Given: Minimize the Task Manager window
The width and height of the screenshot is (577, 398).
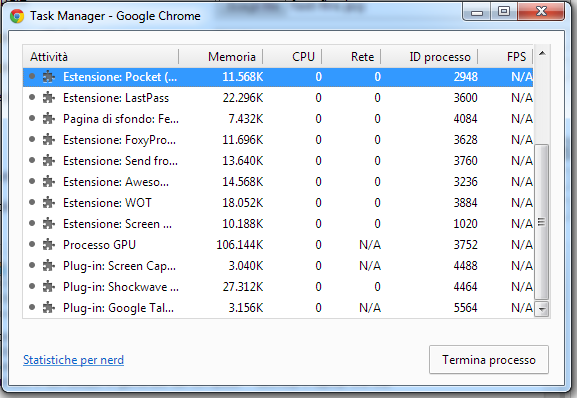Looking at the screenshot, I should click(x=477, y=11).
